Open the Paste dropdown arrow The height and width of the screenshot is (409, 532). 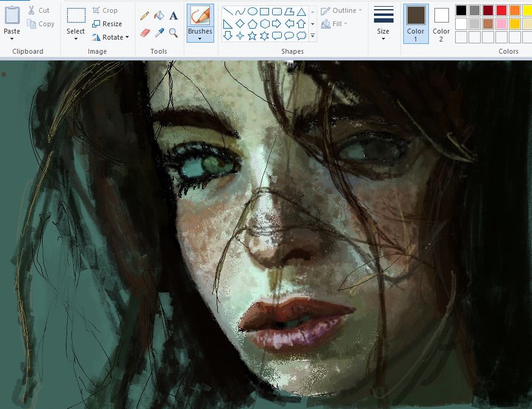12,39
